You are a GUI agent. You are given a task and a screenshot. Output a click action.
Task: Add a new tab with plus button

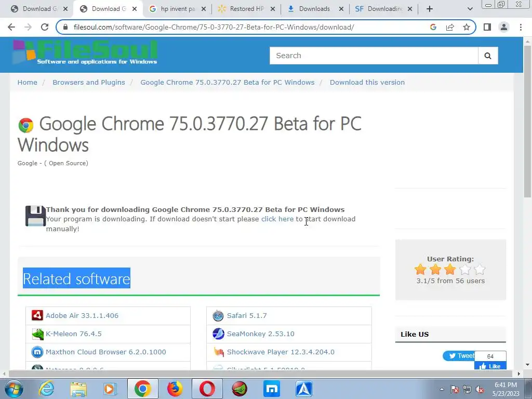tap(430, 9)
